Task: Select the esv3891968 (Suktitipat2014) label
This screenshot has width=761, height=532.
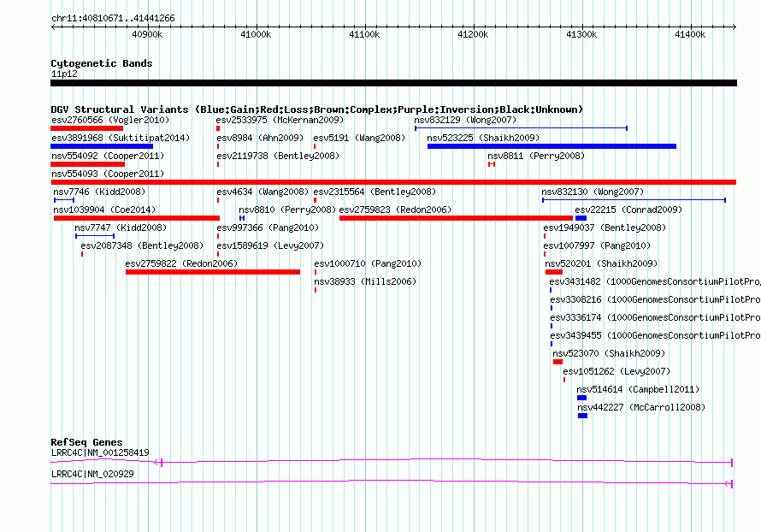Action: pos(121,138)
